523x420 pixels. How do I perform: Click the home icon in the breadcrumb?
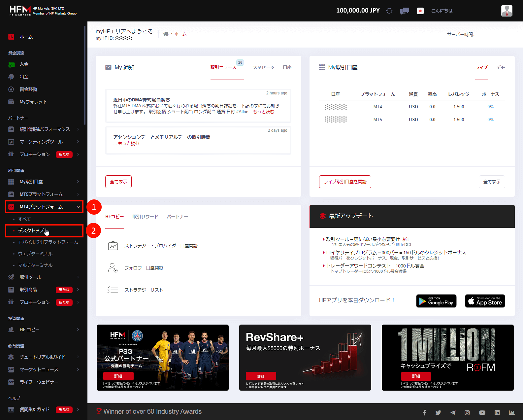click(x=166, y=34)
